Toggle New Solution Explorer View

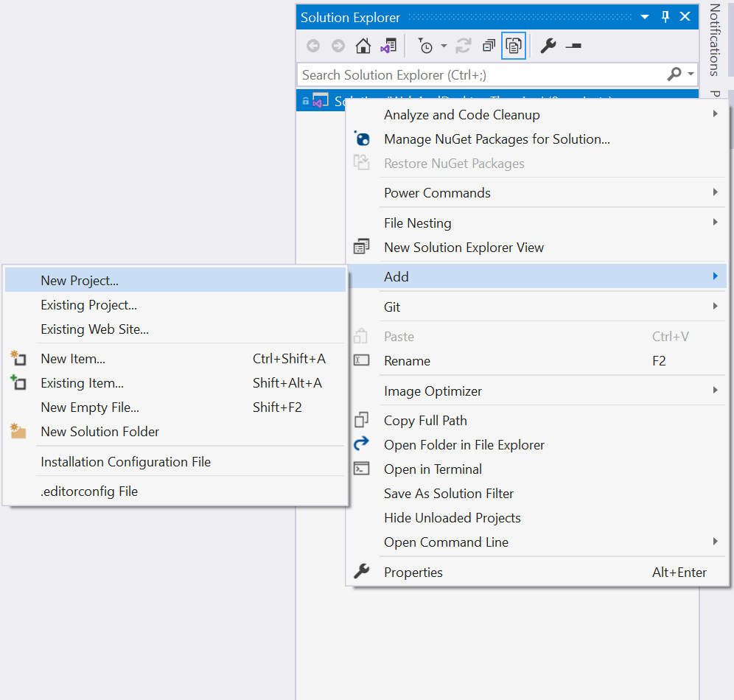464,248
